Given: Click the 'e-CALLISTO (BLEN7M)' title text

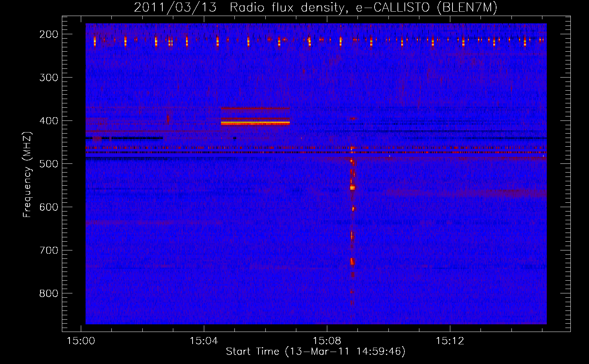Looking at the screenshot, I should coord(426,8).
